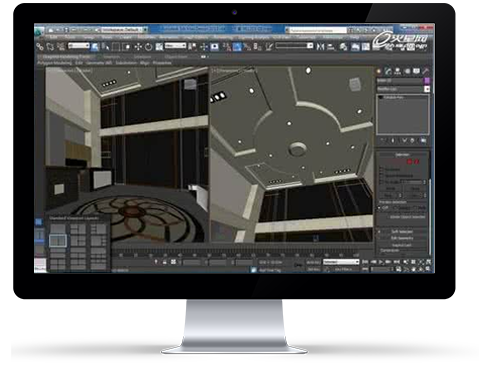This screenshot has width=479, height=365.
Task: Tick the By Angle checkbox
Action: pos(382,182)
